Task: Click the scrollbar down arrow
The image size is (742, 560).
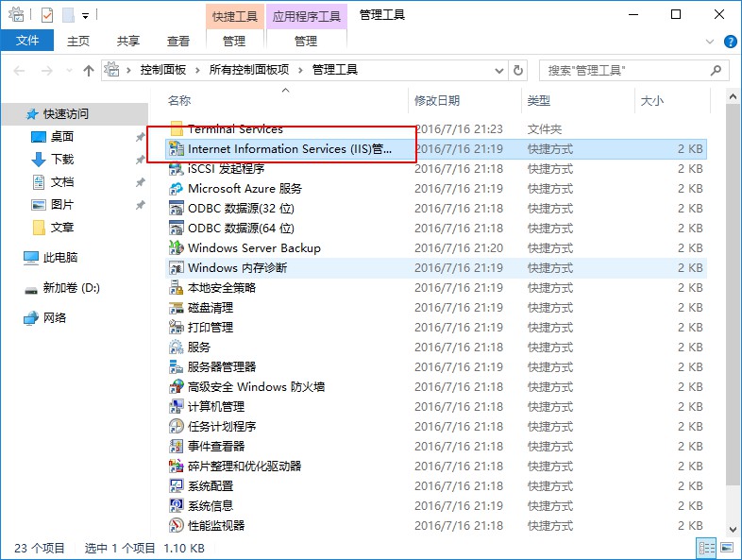Action: [733, 529]
